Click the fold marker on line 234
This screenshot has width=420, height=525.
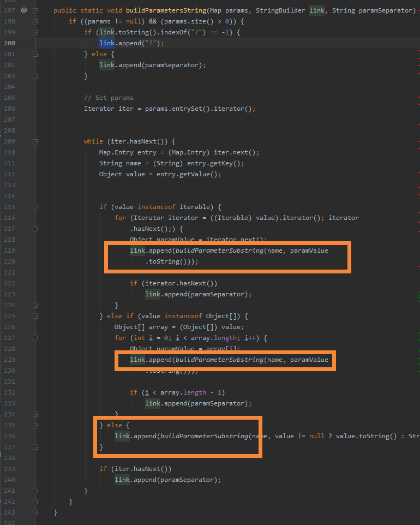pos(35,414)
